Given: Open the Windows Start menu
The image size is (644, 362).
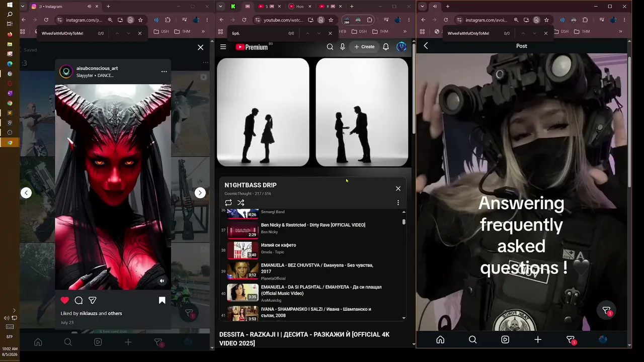Looking at the screenshot, I should click(10, 5).
